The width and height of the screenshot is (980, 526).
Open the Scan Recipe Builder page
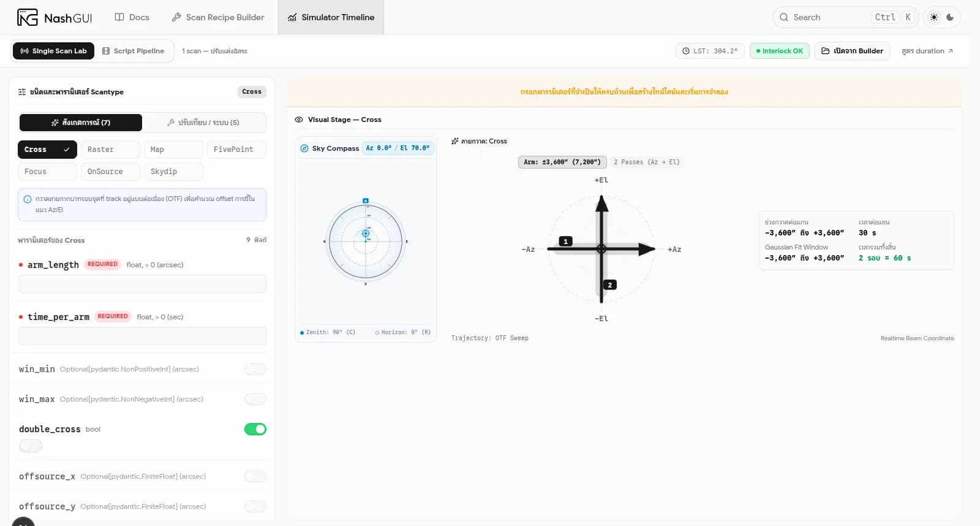[218, 17]
